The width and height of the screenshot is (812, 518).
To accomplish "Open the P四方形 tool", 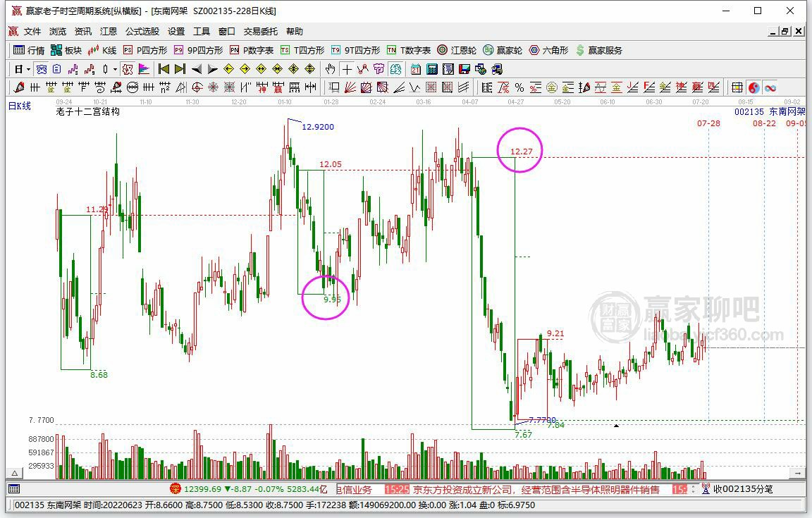I will pos(145,50).
